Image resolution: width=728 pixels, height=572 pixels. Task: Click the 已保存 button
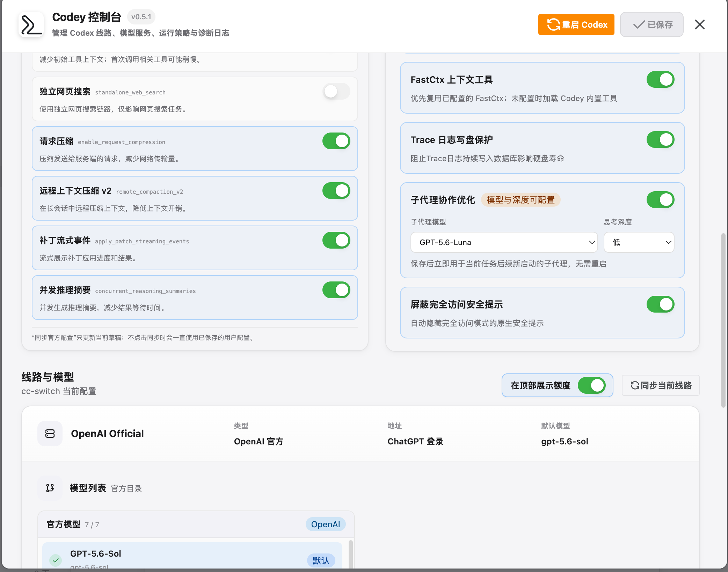(x=651, y=24)
